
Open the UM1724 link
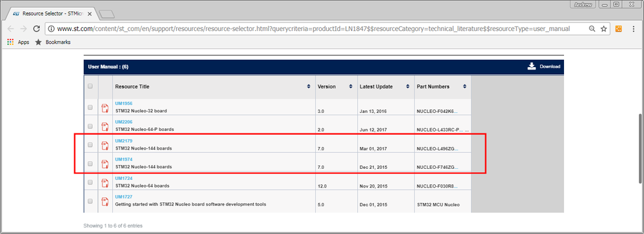pos(124,178)
